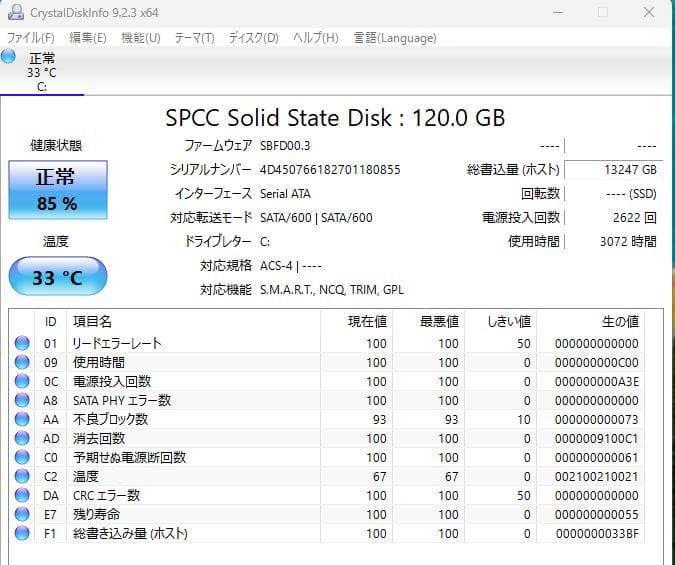
Task: Click the firmware value SBFD00.3
Action: click(x=285, y=146)
